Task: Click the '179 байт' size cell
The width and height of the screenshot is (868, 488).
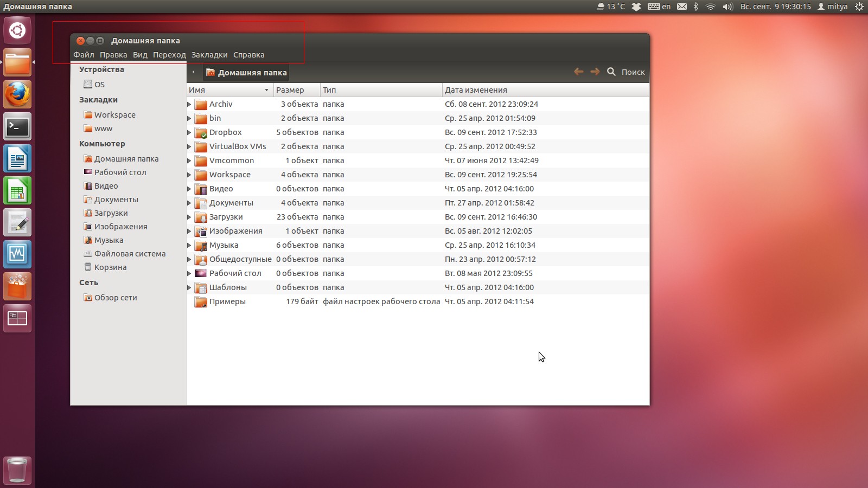Action: click(302, 301)
